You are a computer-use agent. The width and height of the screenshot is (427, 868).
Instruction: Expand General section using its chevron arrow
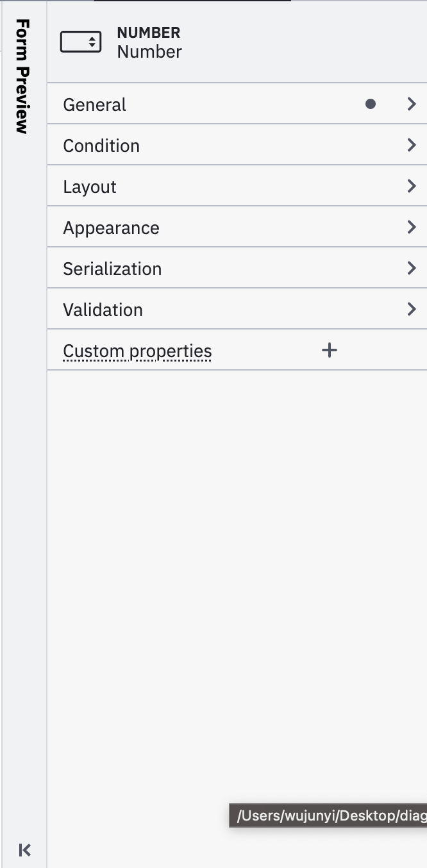tap(412, 104)
